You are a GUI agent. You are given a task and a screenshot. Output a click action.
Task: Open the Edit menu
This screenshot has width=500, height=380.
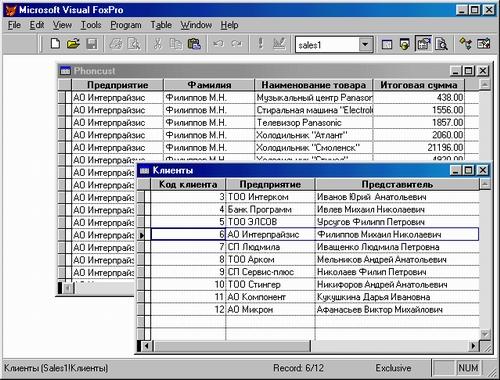pos(37,25)
